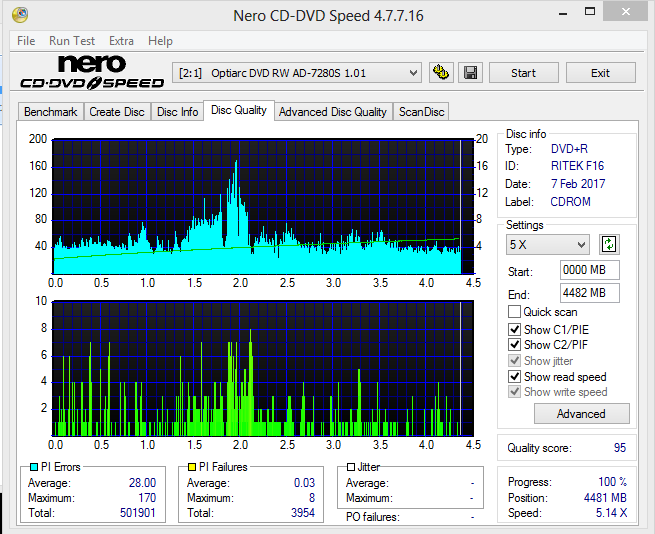
Task: Click the End position MB field
Action: [589, 293]
